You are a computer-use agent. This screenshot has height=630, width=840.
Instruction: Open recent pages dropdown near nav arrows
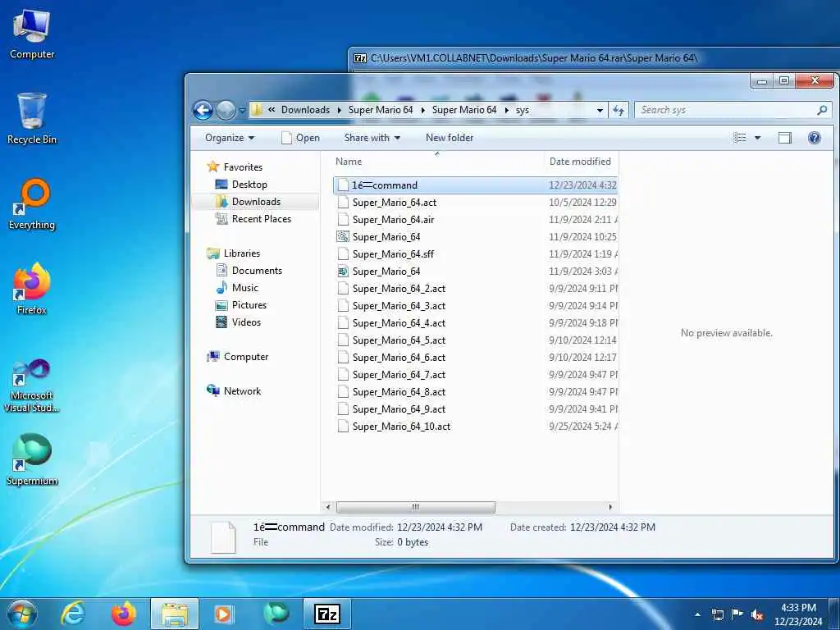(x=242, y=111)
